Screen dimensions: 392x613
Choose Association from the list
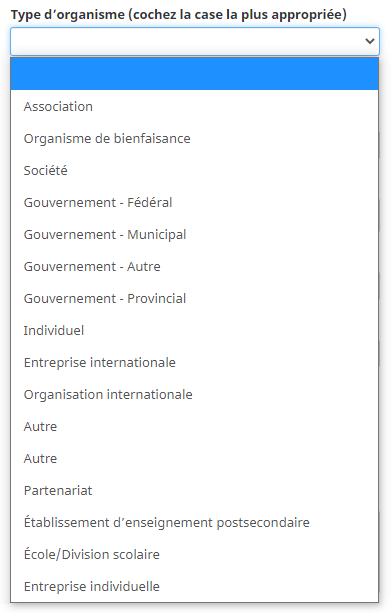pyautogui.click(x=195, y=106)
